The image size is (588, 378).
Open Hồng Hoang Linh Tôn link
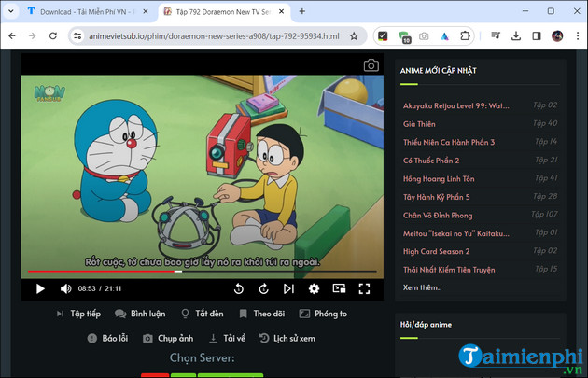tap(439, 179)
